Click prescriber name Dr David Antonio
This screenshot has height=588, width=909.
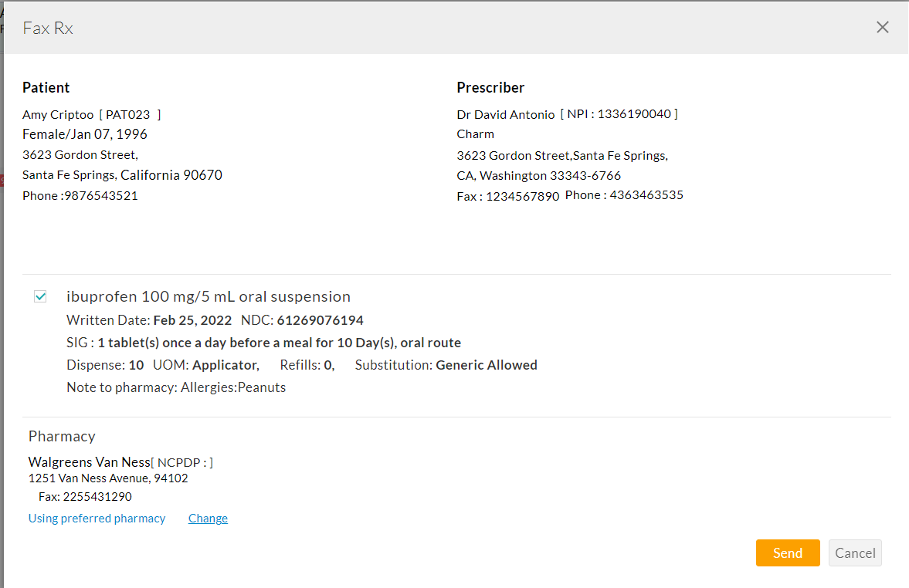click(506, 114)
